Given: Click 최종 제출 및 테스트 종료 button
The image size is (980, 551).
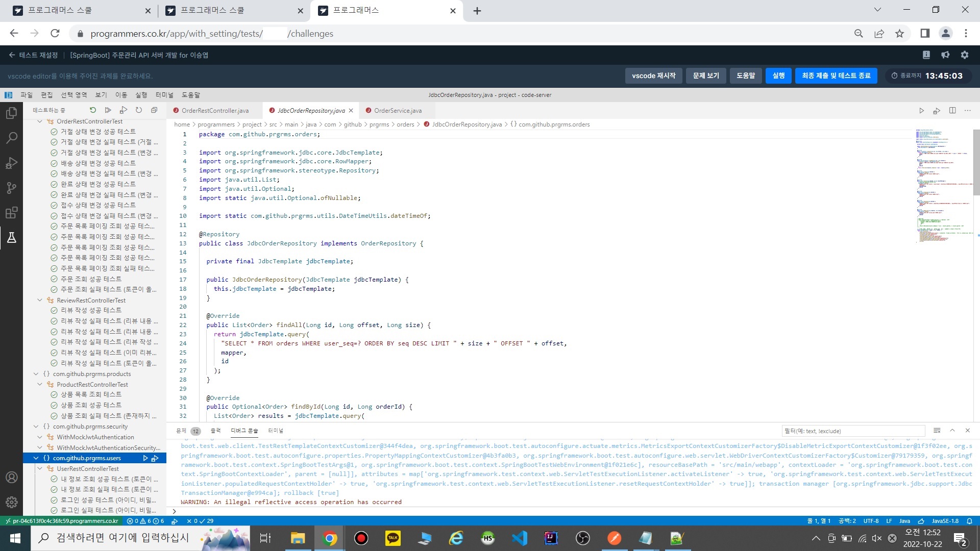Looking at the screenshot, I should pos(836,76).
